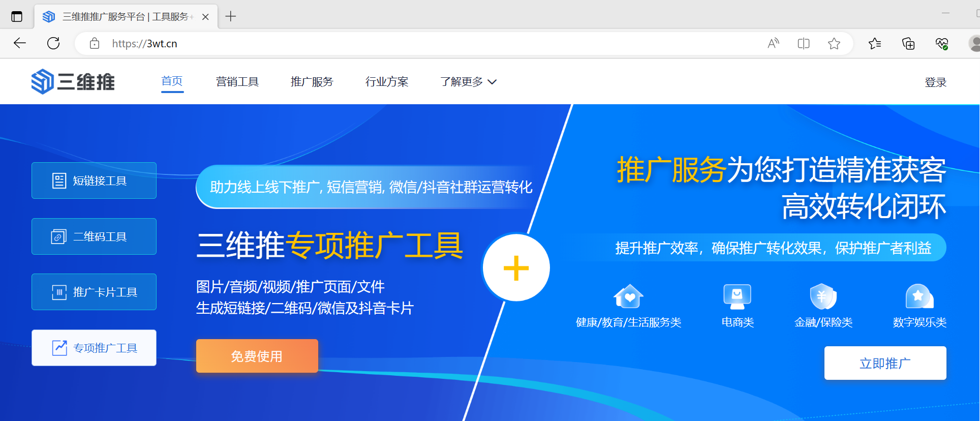Open Browser essentials heart icon
The width and height of the screenshot is (980, 421).
coord(942,44)
